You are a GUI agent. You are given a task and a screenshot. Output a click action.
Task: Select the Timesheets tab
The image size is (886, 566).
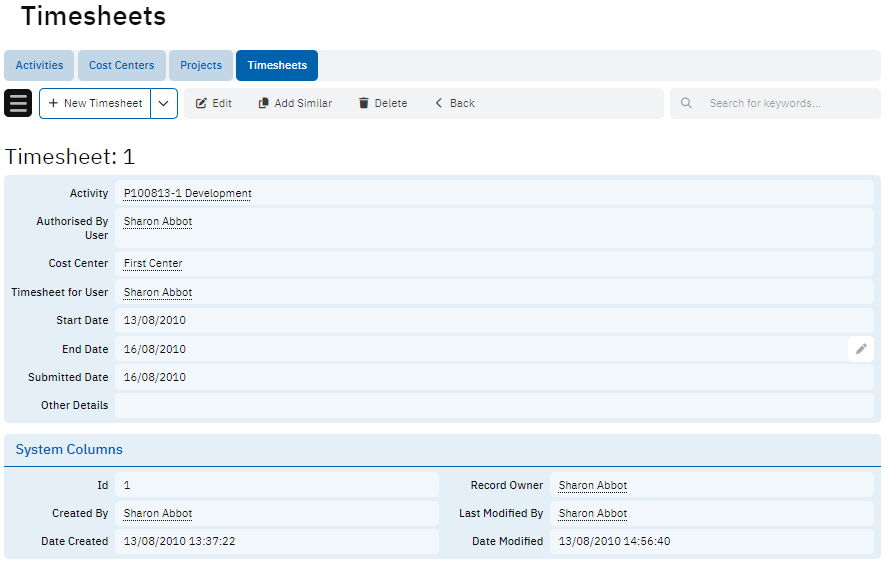pos(277,65)
